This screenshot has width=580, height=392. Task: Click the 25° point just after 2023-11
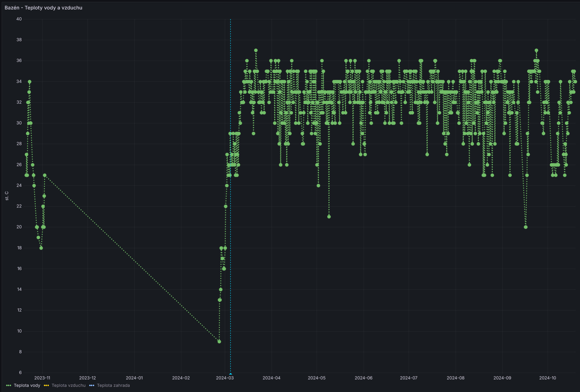(x=45, y=175)
